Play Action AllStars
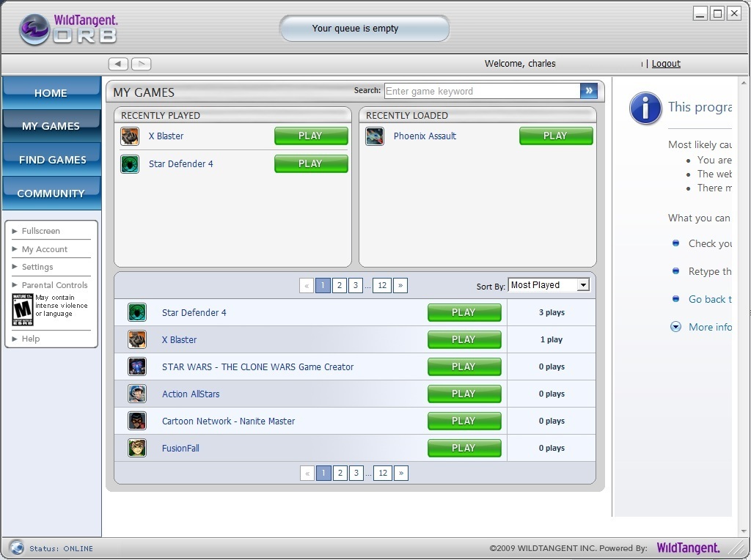Image resolution: width=751 pixels, height=560 pixels. (464, 394)
